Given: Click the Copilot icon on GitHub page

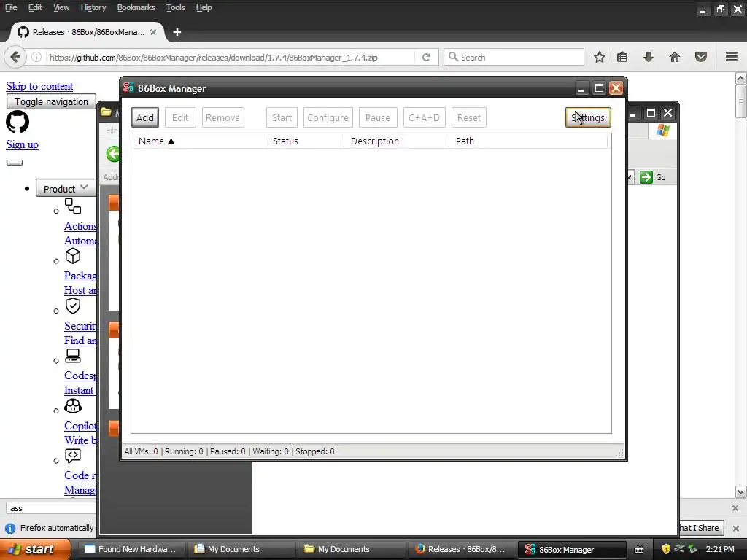Looking at the screenshot, I should point(73,405).
